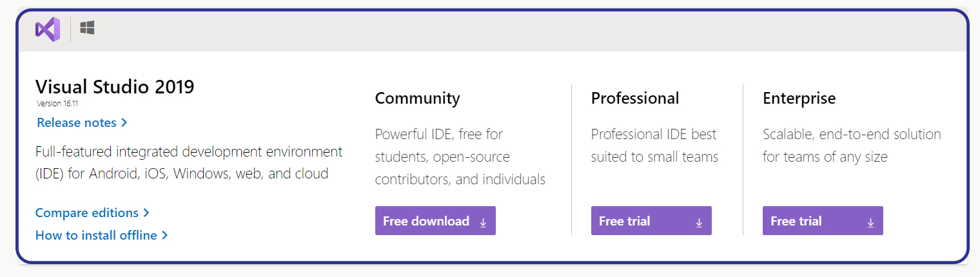This screenshot has width=980, height=277.
Task: Start the Enterprise edition Free trial
Action: [823, 221]
